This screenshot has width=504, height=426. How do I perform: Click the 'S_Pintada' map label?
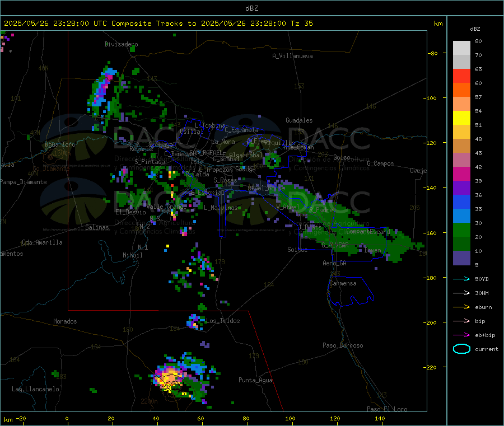coord(150,162)
